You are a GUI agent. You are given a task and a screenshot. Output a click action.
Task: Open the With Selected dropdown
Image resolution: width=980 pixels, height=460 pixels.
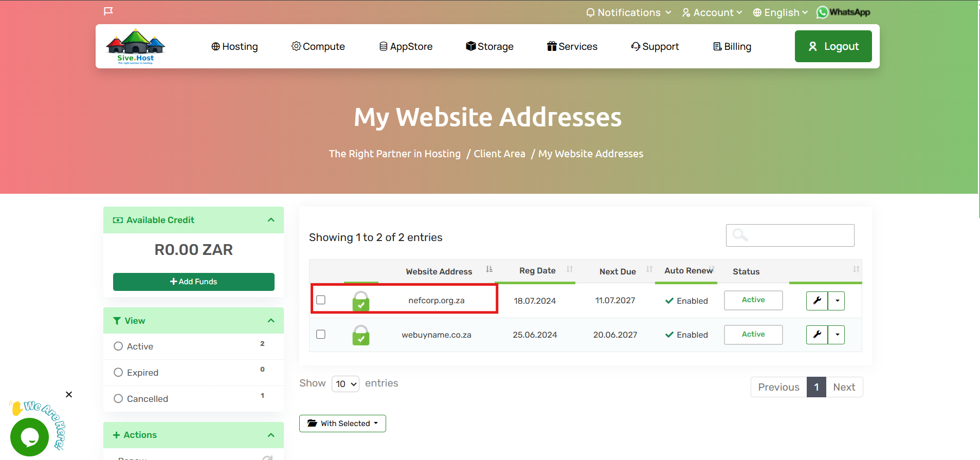tap(342, 424)
